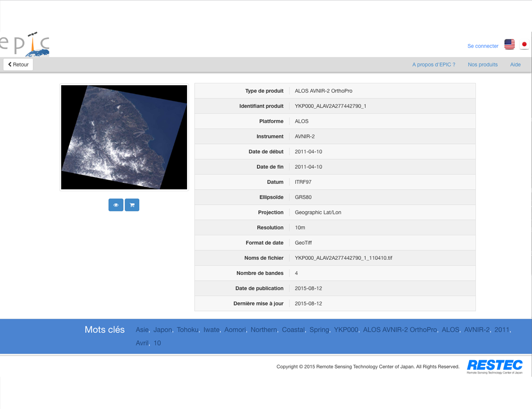
Task: Click the Date de début value 2011-04-10
Action: coord(309,152)
